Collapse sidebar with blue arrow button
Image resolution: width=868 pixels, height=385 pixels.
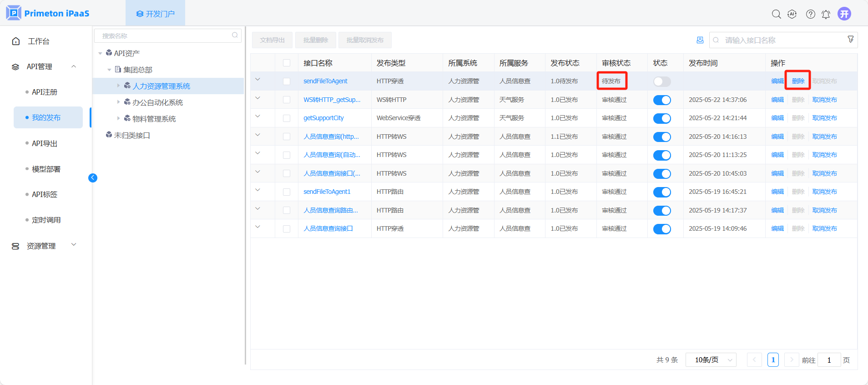coord(93,178)
